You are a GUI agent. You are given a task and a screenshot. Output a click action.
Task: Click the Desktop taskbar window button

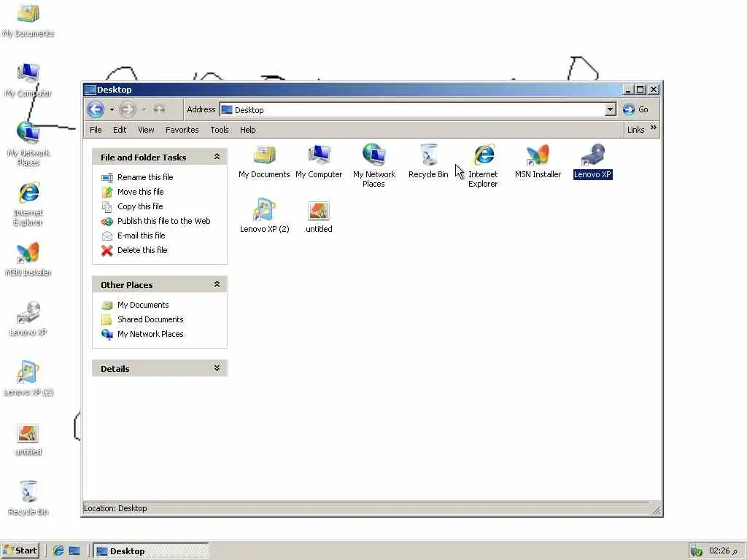[x=150, y=551]
